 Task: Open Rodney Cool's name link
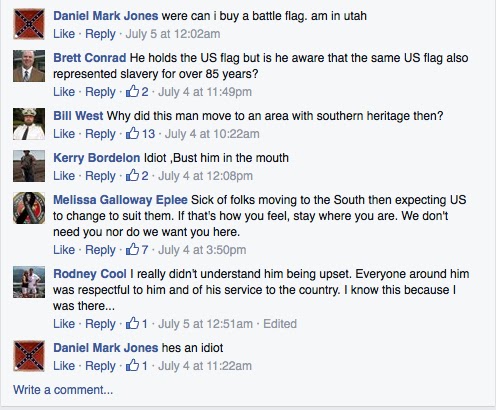point(90,274)
